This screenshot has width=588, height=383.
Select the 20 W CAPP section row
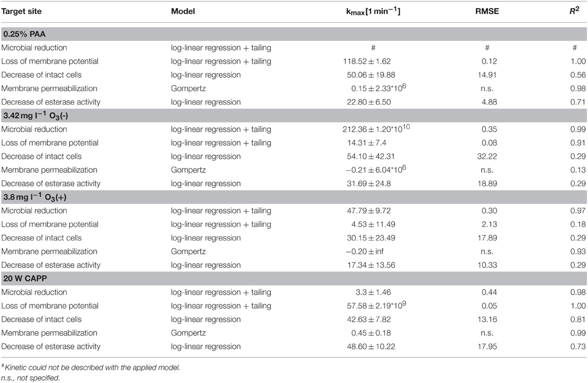[x=294, y=278]
